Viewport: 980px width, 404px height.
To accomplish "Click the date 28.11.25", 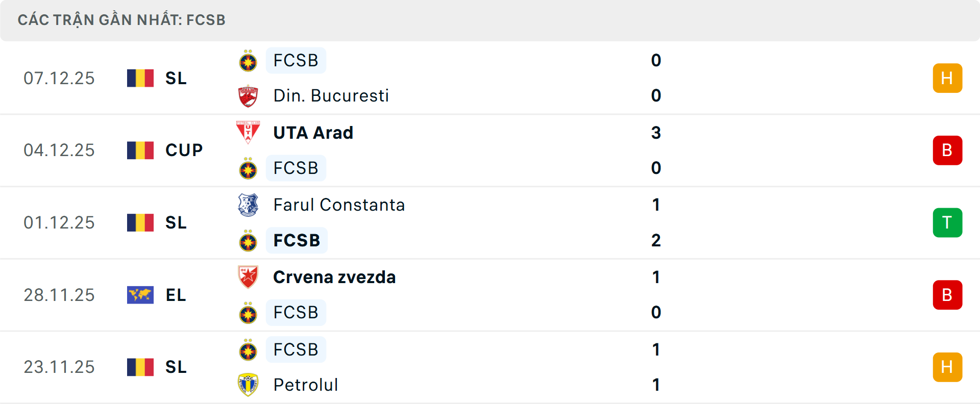I will point(59,295).
